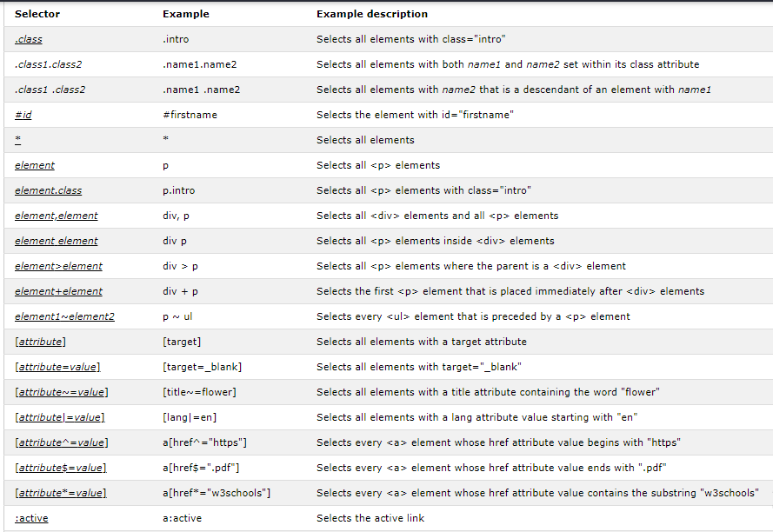Viewport: 773px width, 532px height.
Task: Click the element,element selector link
Action: coord(57,216)
